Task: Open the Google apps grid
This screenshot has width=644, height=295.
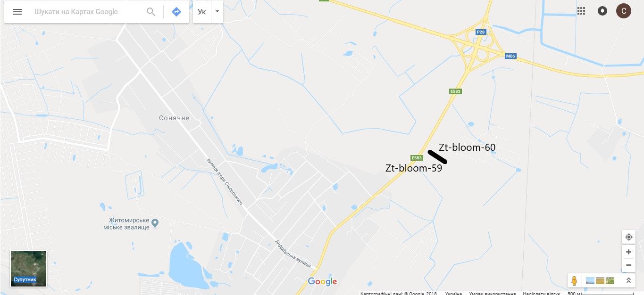Action: point(581,11)
